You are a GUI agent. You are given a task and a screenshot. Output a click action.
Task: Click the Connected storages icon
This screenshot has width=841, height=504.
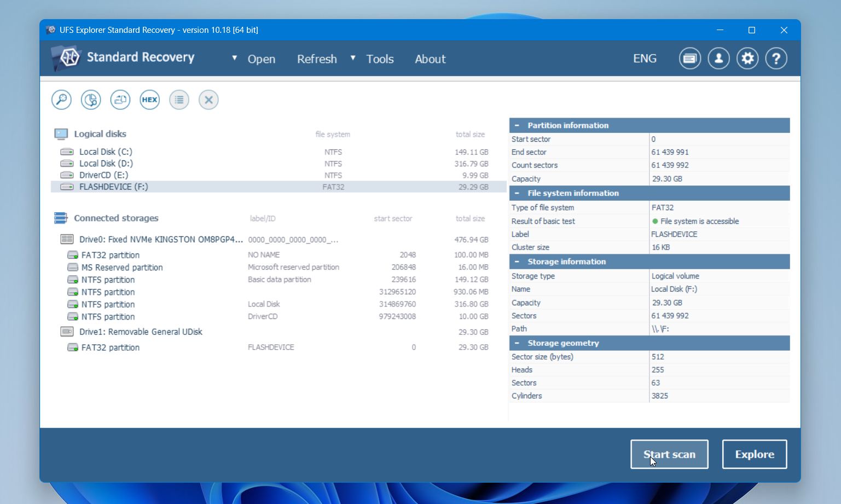point(61,218)
